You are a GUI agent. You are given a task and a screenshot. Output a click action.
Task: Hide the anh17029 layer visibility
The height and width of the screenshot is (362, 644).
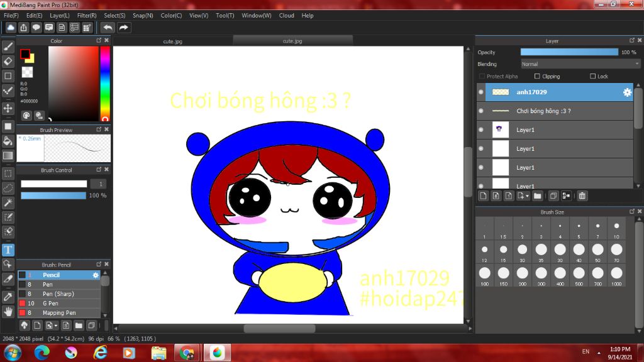[481, 92]
